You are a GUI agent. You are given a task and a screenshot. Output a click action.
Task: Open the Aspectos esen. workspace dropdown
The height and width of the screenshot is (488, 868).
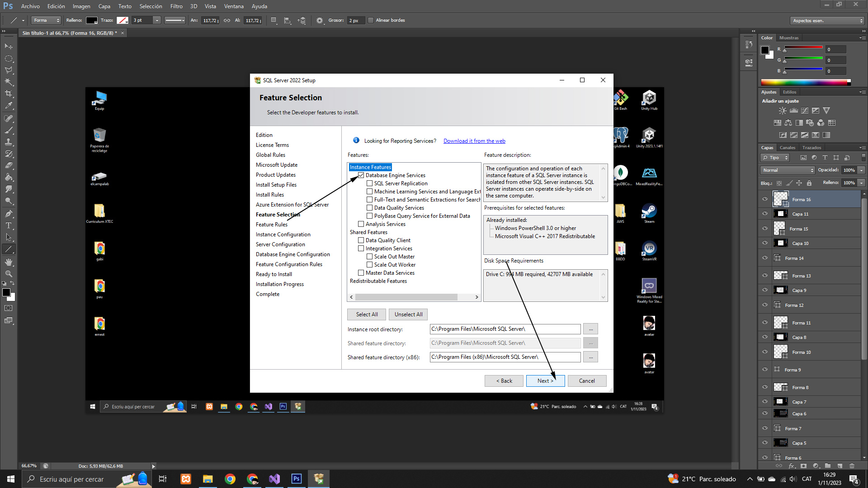[827, 20]
